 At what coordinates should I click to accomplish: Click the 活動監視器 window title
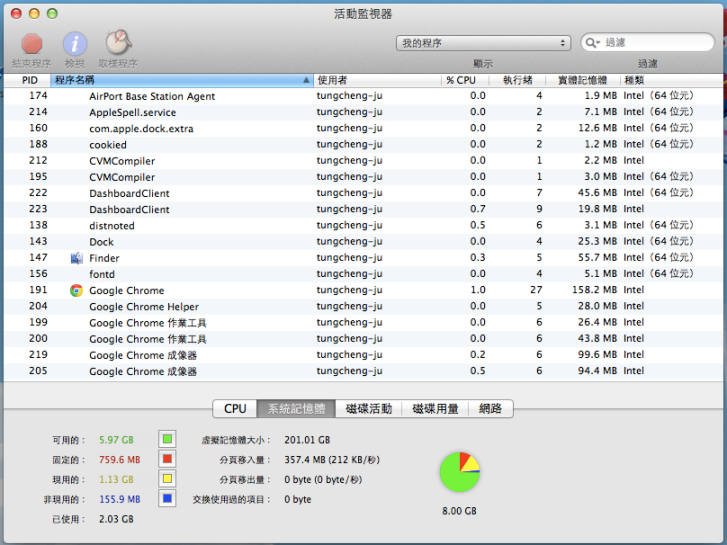363,14
